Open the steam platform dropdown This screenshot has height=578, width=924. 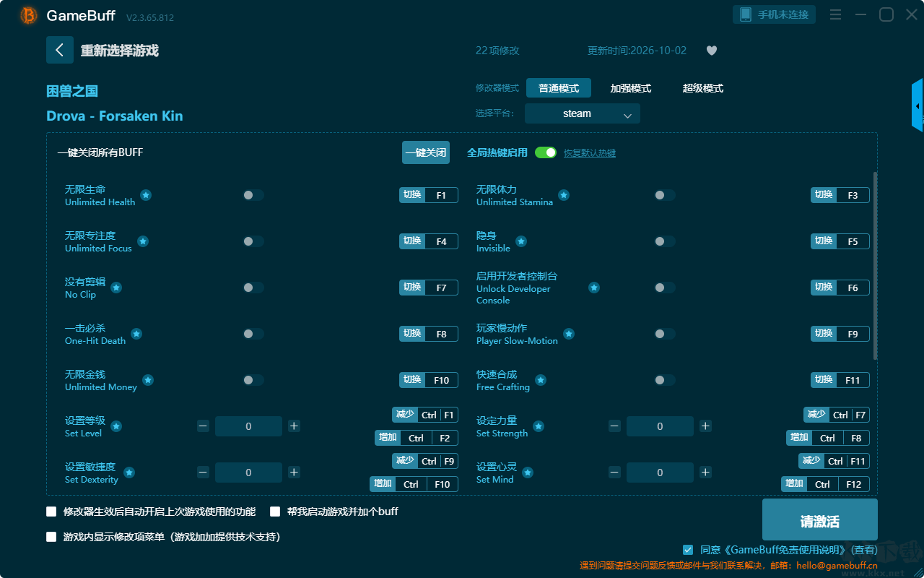coord(583,113)
